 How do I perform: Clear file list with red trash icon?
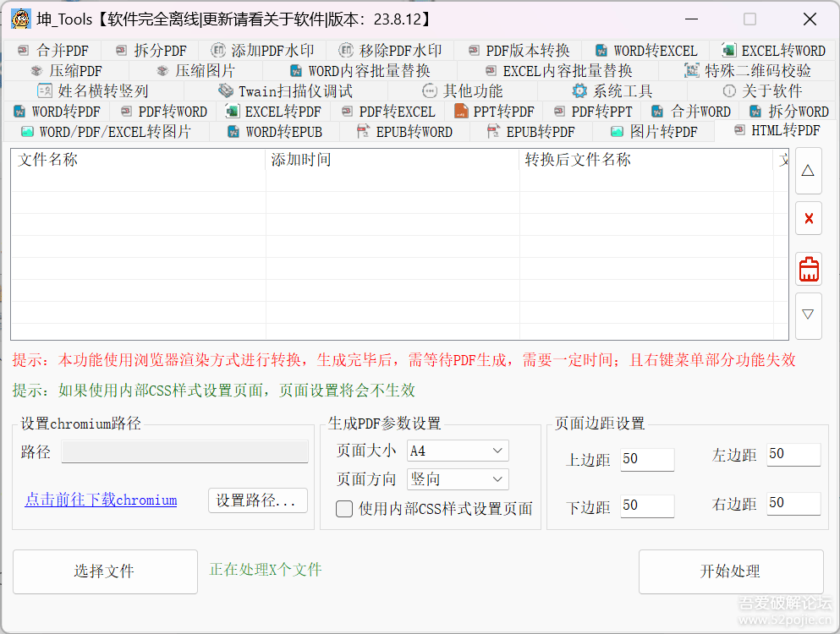coord(809,270)
